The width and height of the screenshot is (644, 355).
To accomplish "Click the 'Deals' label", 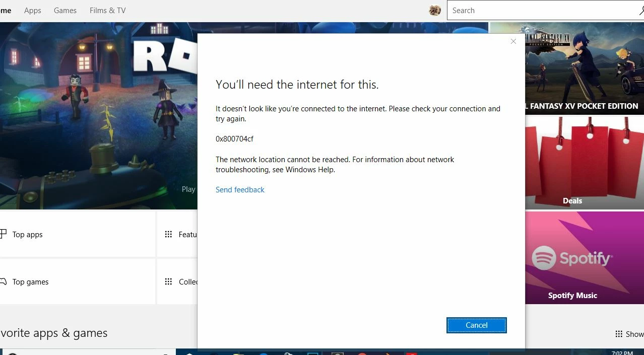I will coord(572,201).
